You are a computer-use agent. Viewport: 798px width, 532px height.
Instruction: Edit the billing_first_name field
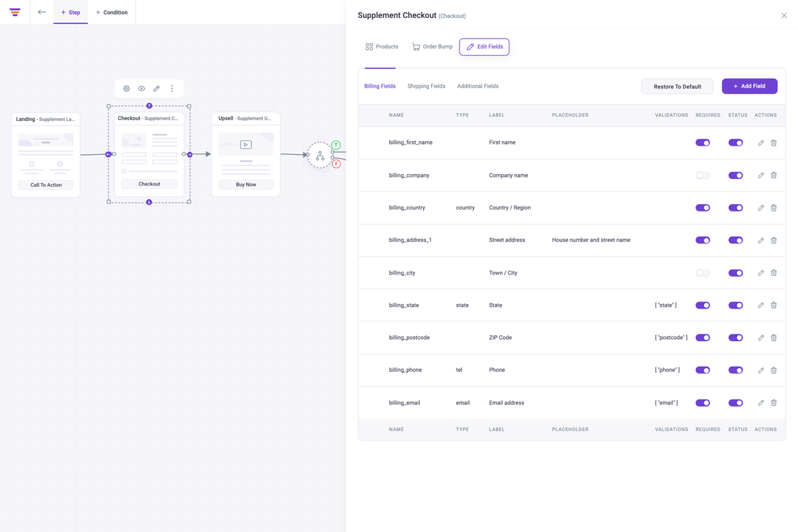(761, 142)
